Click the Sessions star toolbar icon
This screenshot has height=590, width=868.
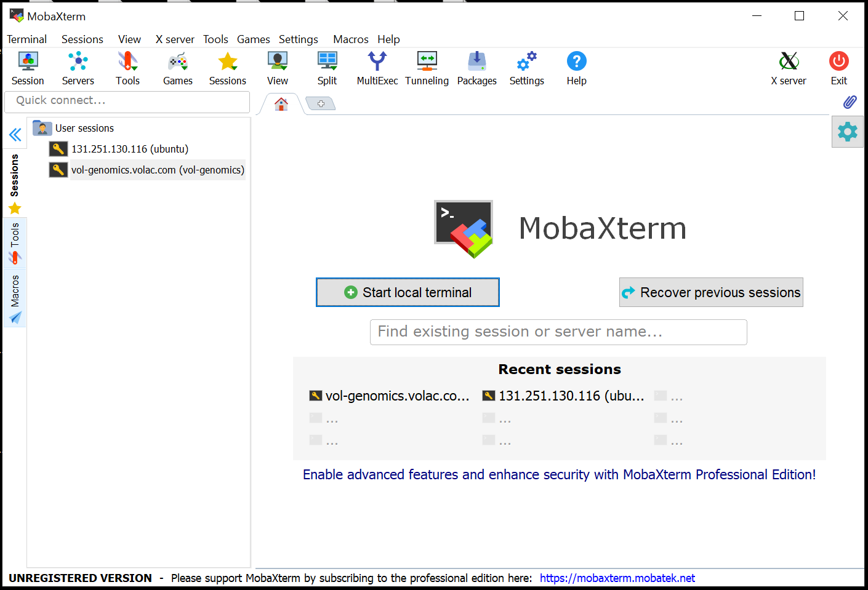click(x=228, y=68)
